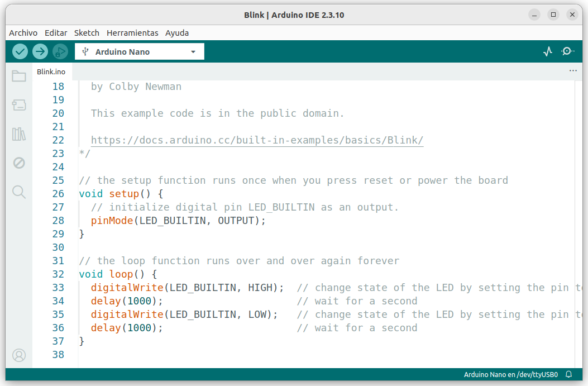Open the Ayuda menu
Screen dimensions: 588x386
click(x=177, y=33)
